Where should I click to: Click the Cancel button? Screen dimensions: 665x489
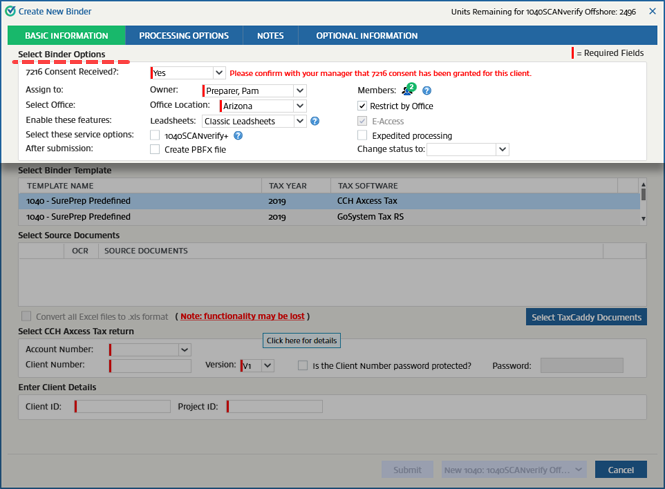pyautogui.click(x=620, y=470)
